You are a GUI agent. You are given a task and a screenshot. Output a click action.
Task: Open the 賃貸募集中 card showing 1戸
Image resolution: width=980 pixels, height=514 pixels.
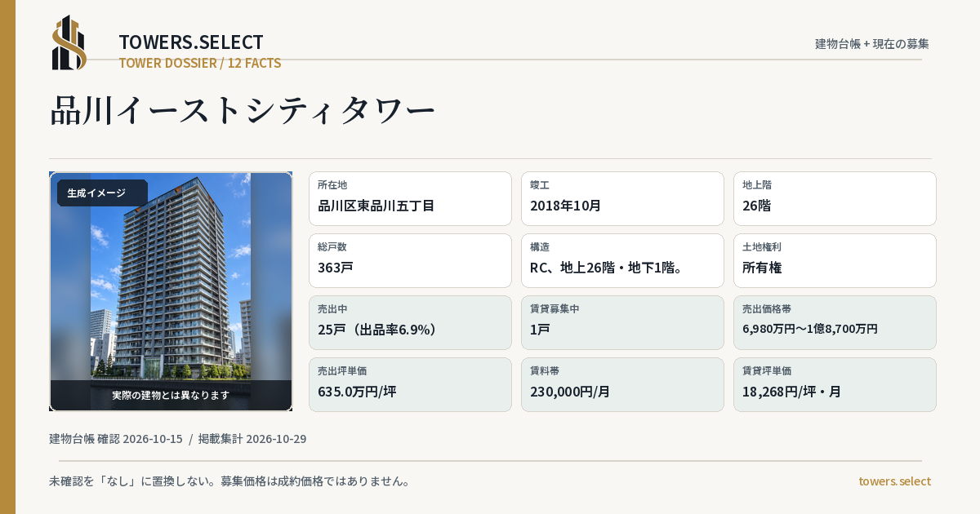click(622, 322)
